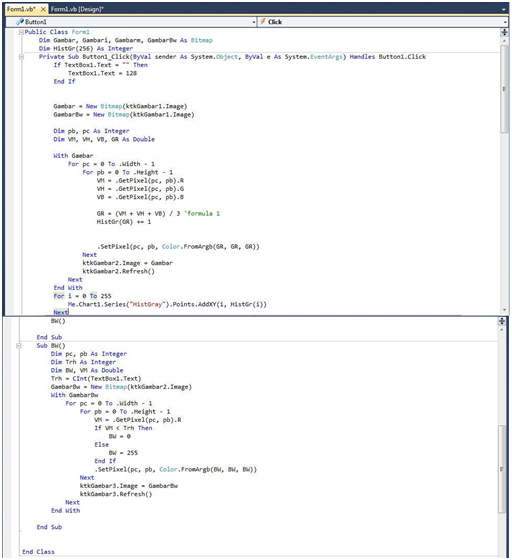Click the "Sub BW()" declaration
512x560 pixels.
coord(51,346)
